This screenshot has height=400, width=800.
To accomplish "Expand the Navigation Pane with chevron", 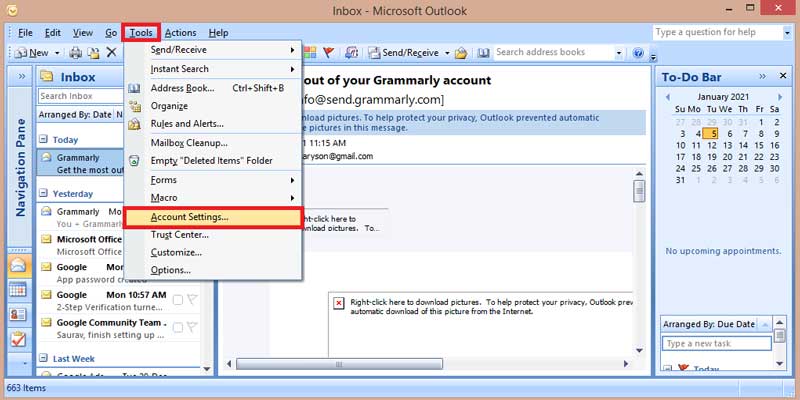I will (21, 77).
